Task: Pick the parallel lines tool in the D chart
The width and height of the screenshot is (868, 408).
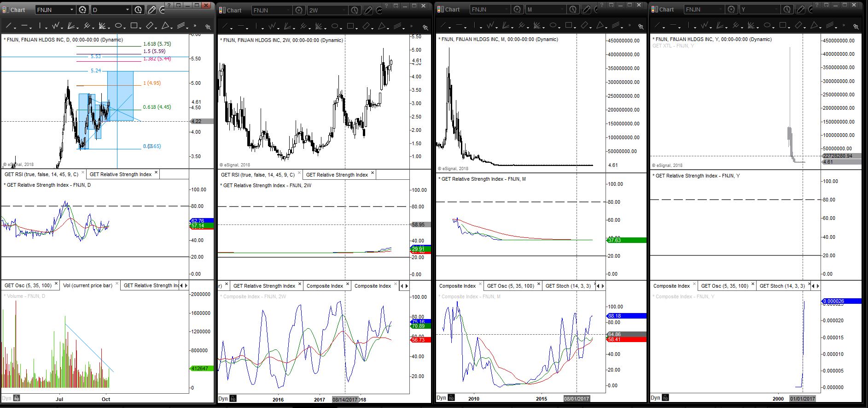Action: pos(182,26)
